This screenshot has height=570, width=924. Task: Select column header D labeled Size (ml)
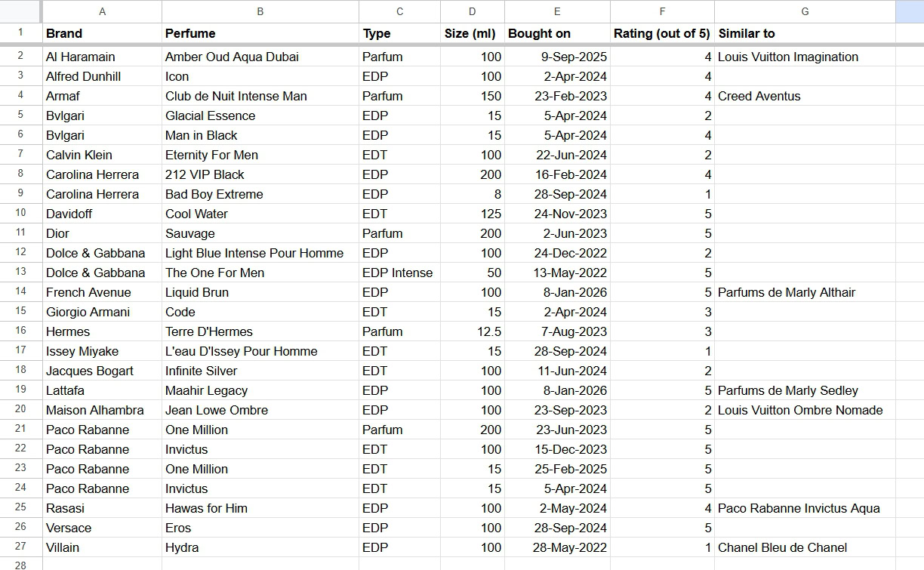[x=472, y=11]
